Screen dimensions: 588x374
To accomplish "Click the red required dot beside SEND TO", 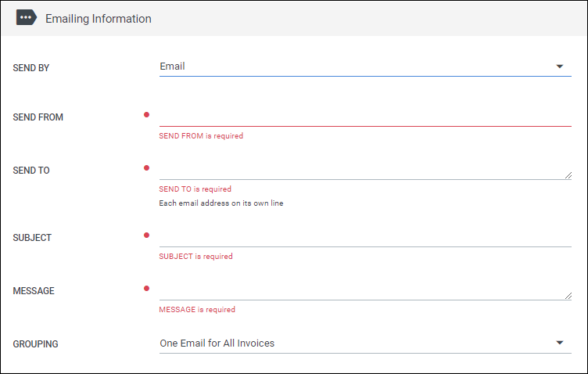I will point(146,167).
